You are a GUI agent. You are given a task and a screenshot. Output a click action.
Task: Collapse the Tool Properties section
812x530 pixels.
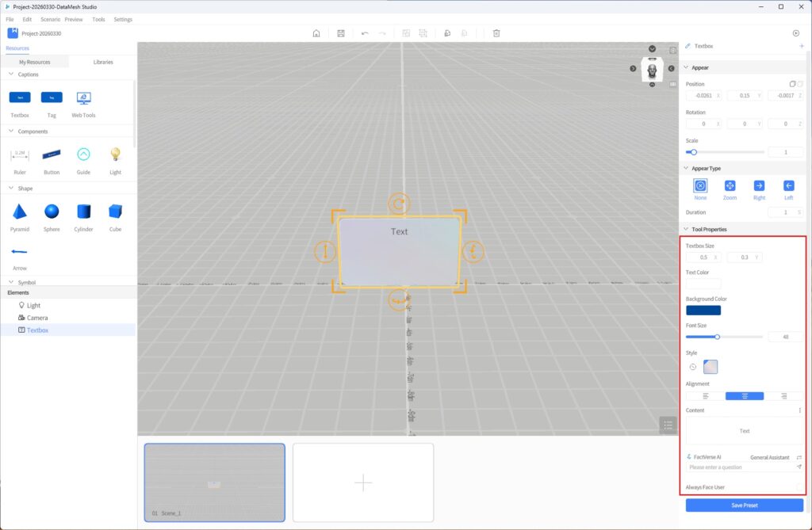coord(686,230)
